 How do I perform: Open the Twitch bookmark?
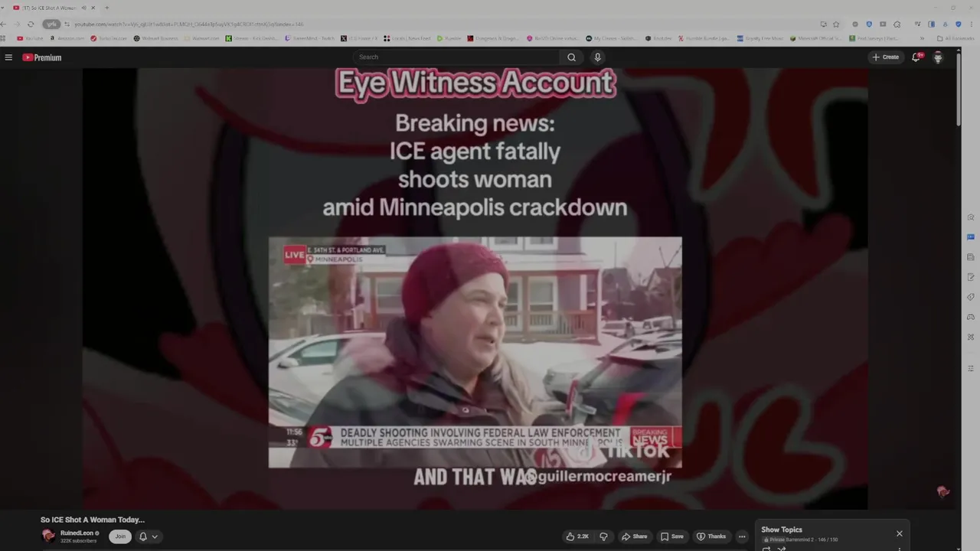[310, 38]
